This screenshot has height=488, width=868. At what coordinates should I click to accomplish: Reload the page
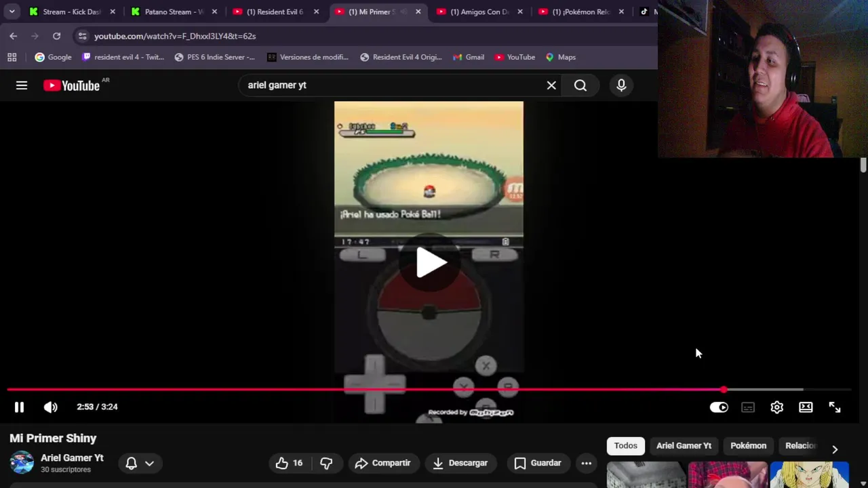[x=56, y=36]
